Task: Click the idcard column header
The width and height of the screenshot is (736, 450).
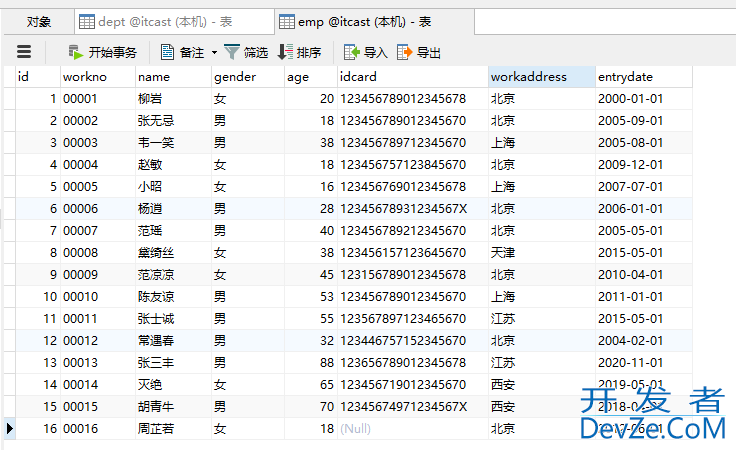Action: coord(413,77)
